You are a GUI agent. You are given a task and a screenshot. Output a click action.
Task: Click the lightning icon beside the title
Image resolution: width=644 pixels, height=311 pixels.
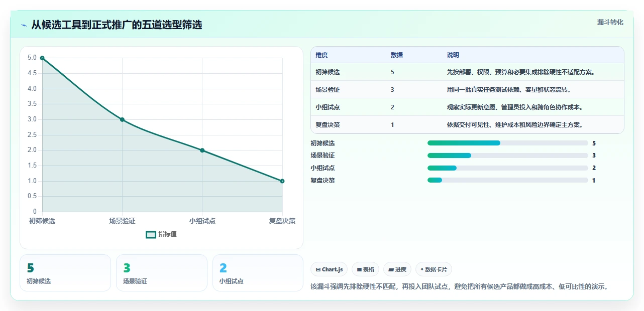pos(24,25)
